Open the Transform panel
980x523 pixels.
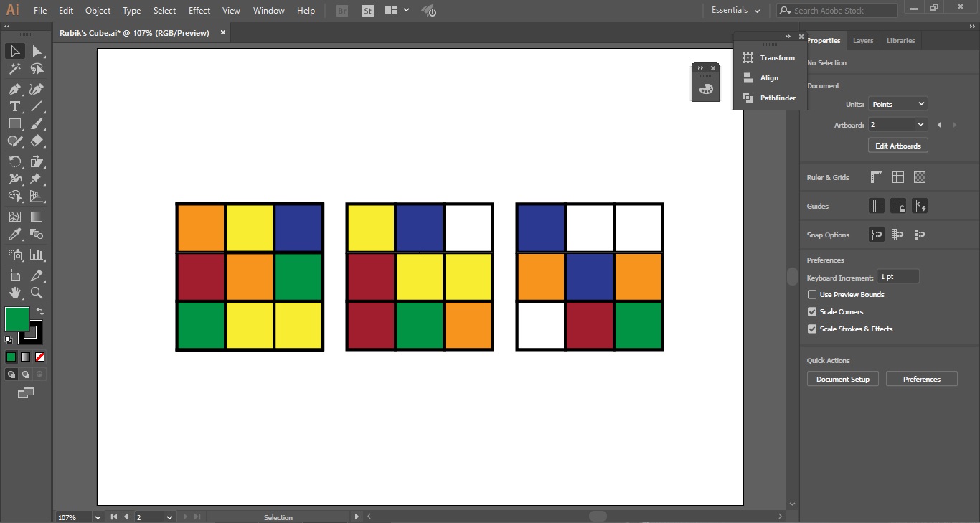pyautogui.click(x=769, y=57)
